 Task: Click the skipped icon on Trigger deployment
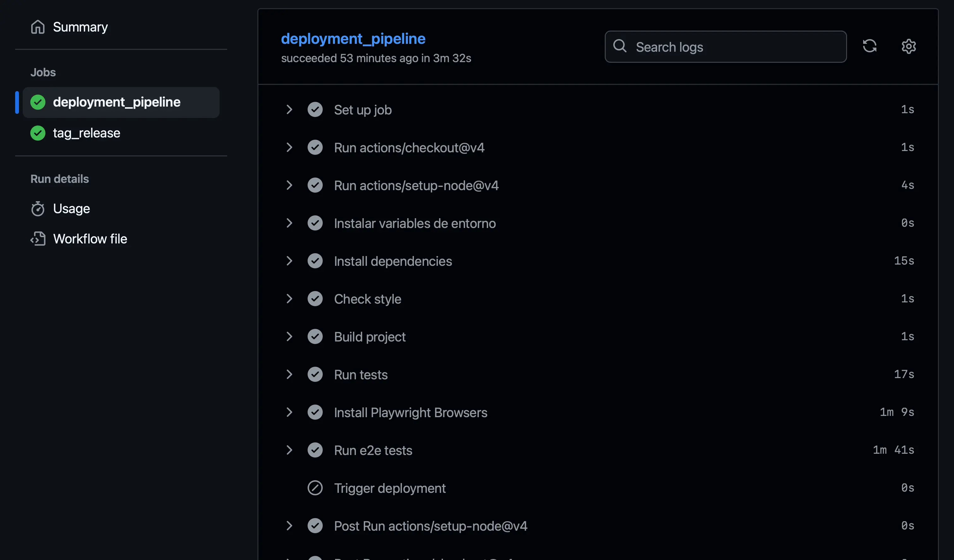point(315,488)
